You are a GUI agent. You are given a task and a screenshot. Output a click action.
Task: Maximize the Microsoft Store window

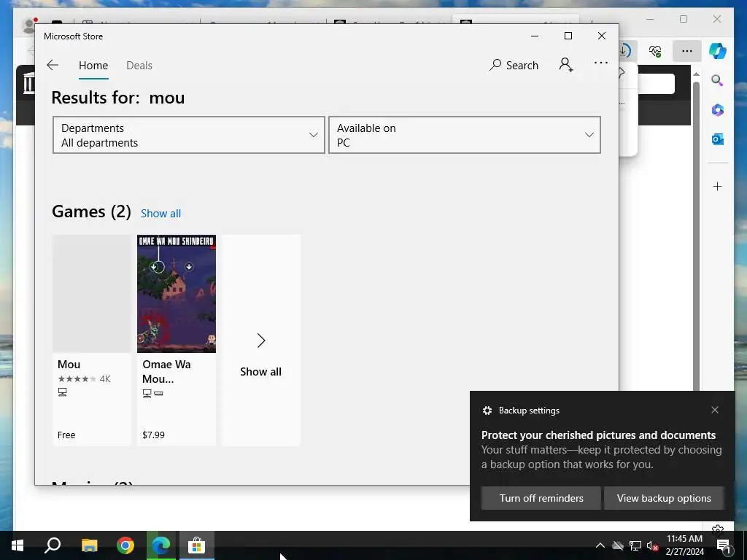(568, 36)
